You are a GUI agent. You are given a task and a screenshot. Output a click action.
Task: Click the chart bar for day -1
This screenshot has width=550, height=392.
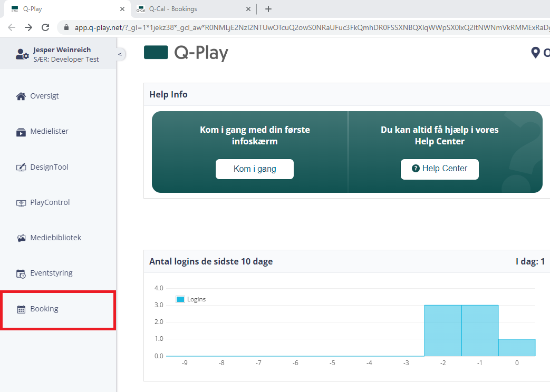pyautogui.click(x=479, y=331)
